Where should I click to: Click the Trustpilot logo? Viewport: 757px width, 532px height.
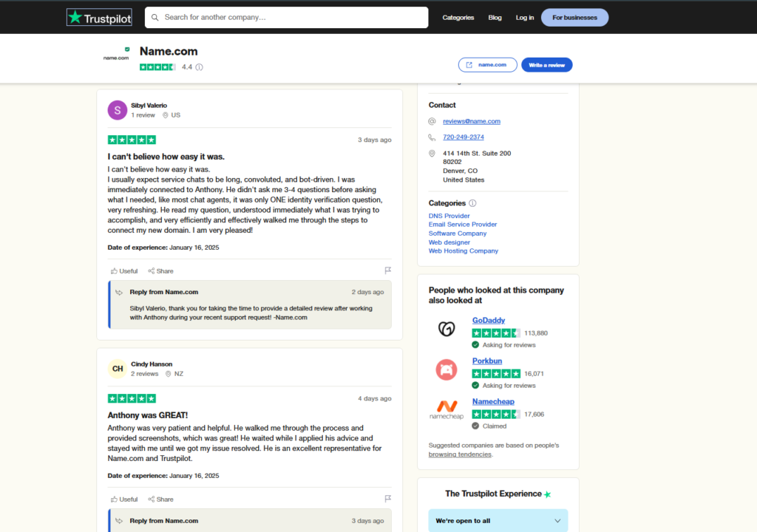(99, 18)
